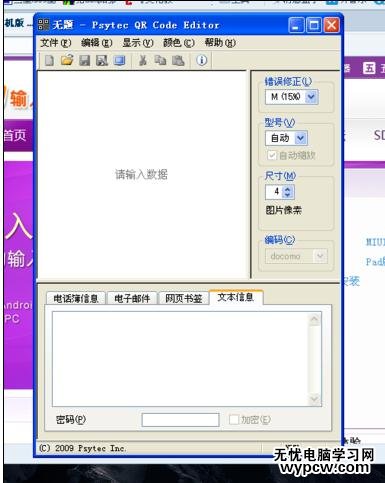Close the QR Code Editor window

pyautogui.click(x=332, y=25)
